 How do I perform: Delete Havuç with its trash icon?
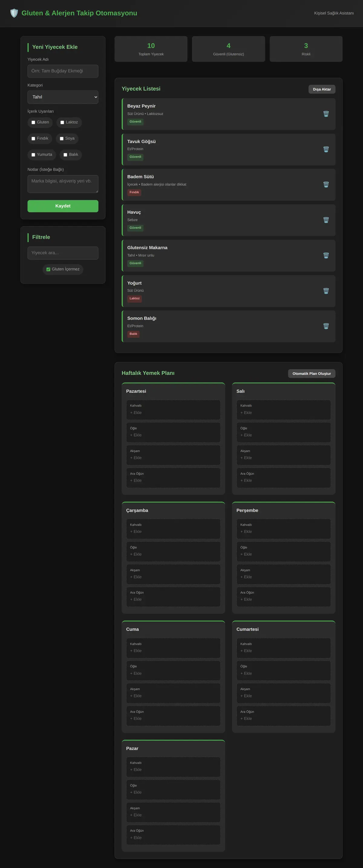pyautogui.click(x=326, y=220)
